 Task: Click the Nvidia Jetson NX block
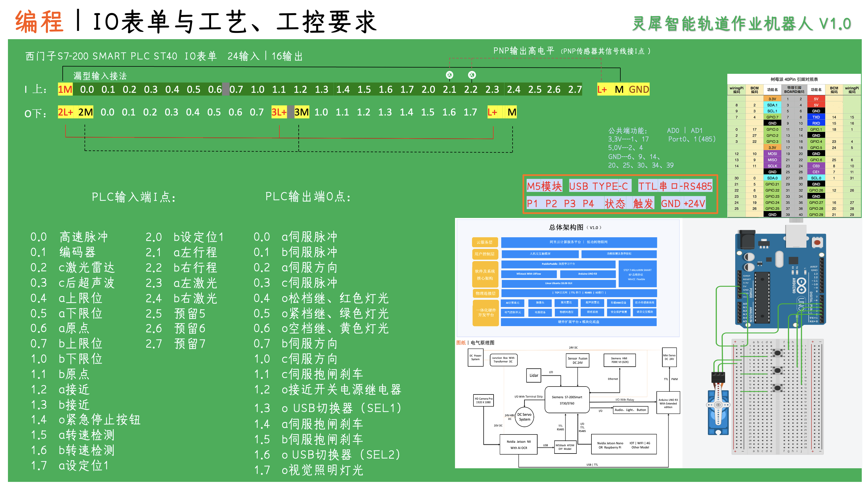tap(519, 444)
